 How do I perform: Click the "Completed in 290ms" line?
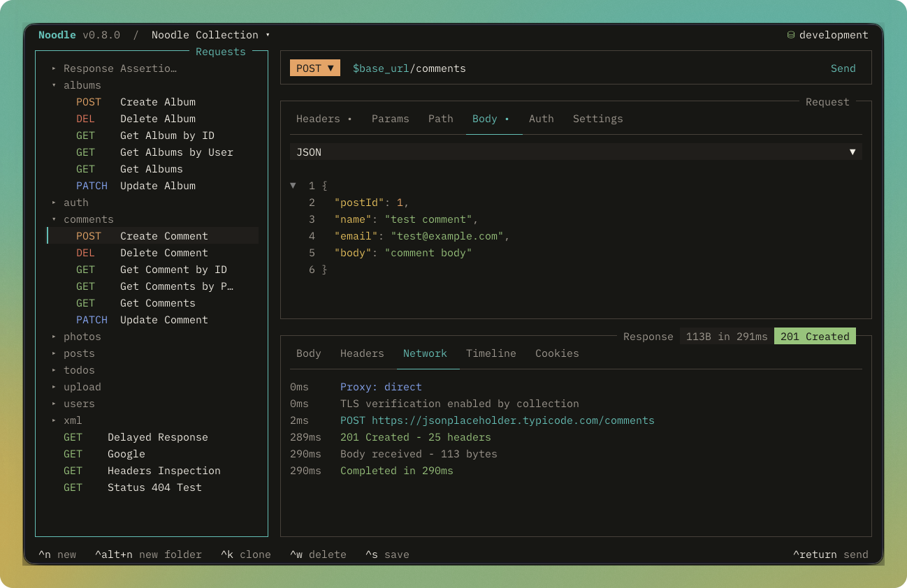397,471
